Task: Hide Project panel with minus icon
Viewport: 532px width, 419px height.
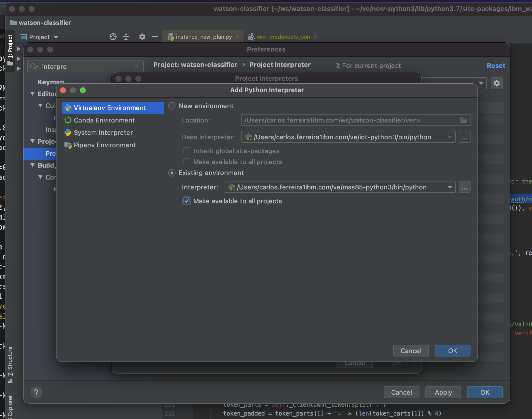Action: pyautogui.click(x=155, y=37)
